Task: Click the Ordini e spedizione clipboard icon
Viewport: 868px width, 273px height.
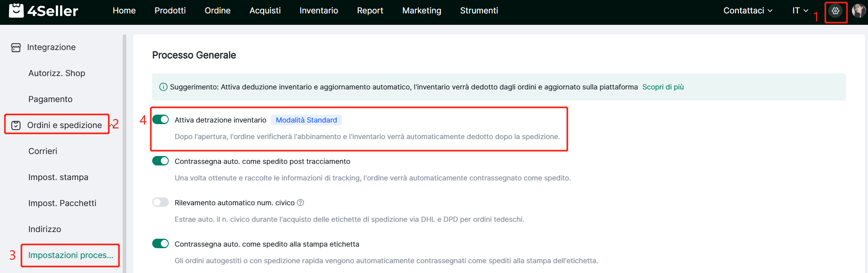Action: pyautogui.click(x=16, y=125)
